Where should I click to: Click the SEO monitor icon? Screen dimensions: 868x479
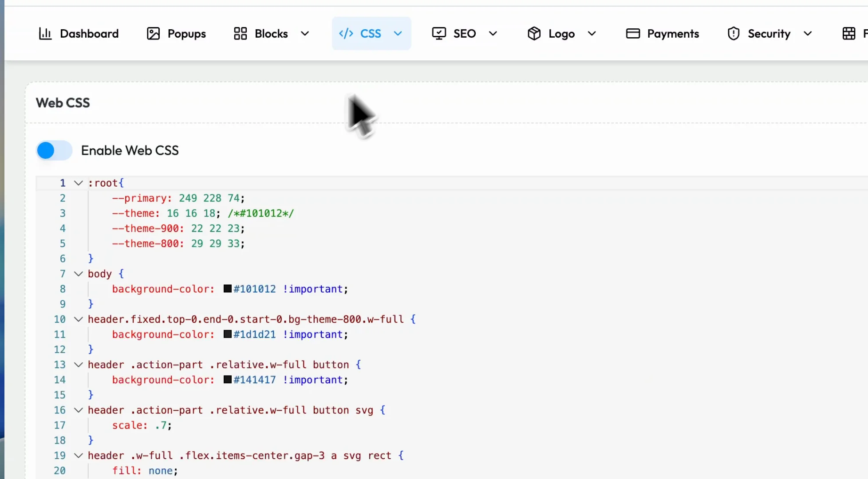pyautogui.click(x=439, y=34)
